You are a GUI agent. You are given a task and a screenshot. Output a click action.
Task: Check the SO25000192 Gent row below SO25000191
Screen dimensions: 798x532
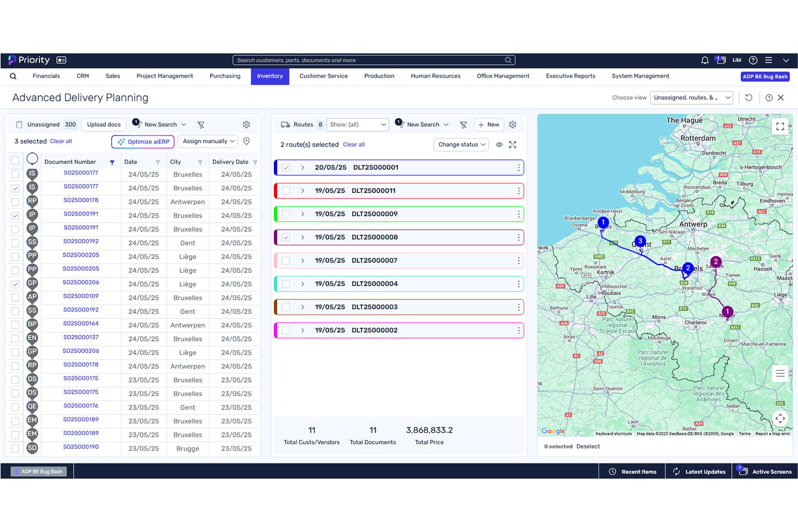click(x=15, y=243)
